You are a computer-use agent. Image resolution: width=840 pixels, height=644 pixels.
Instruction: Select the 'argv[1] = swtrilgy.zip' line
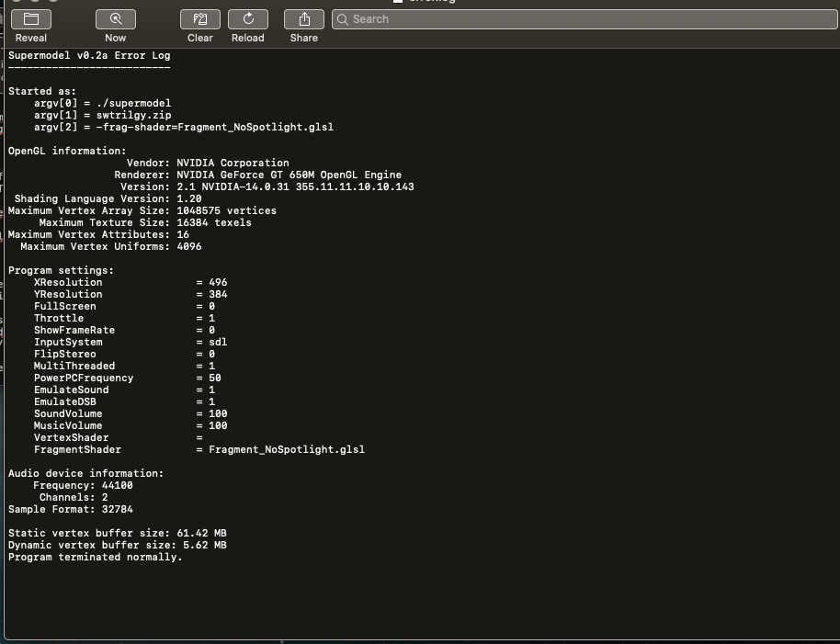(102, 115)
